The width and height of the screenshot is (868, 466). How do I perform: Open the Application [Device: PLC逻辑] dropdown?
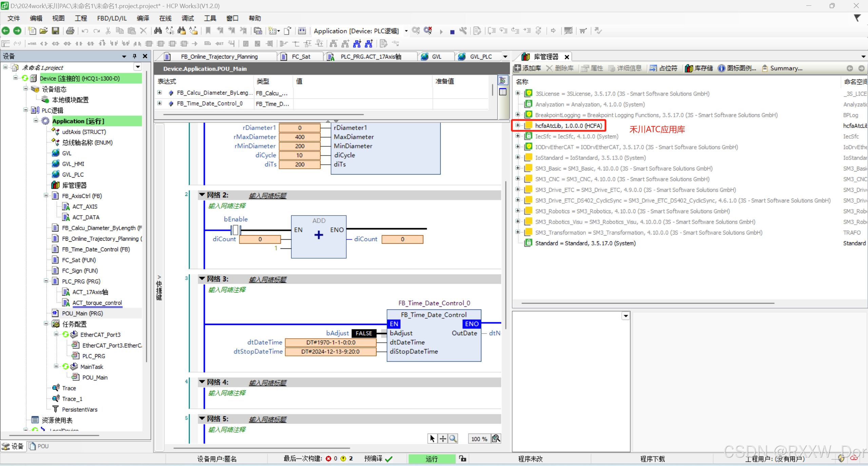pos(406,31)
